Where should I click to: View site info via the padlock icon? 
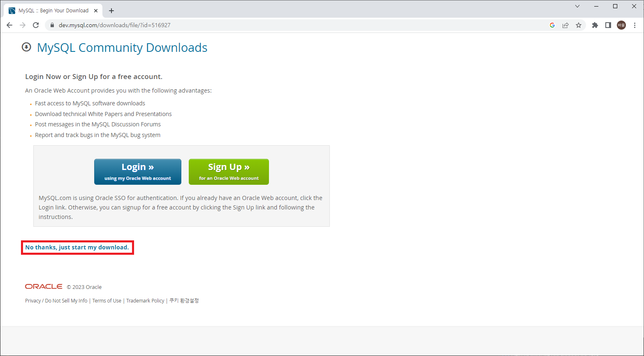point(52,25)
